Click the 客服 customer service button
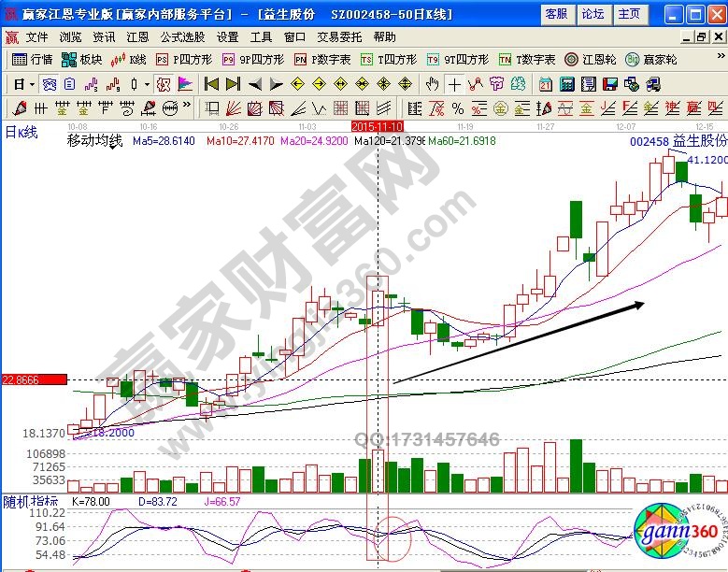The height and width of the screenshot is (572, 728). click(x=555, y=14)
